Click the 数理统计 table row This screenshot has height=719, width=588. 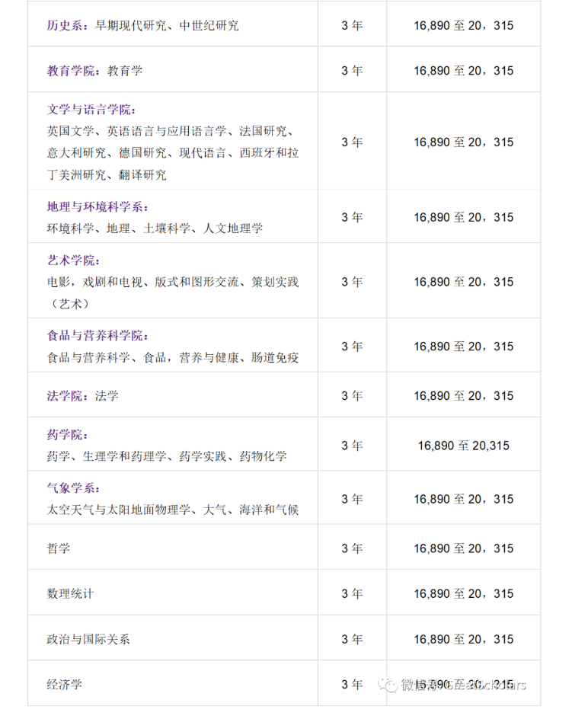[70, 593]
